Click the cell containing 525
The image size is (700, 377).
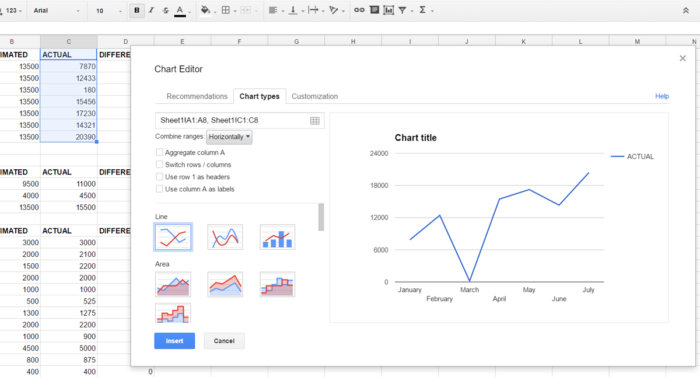point(69,301)
